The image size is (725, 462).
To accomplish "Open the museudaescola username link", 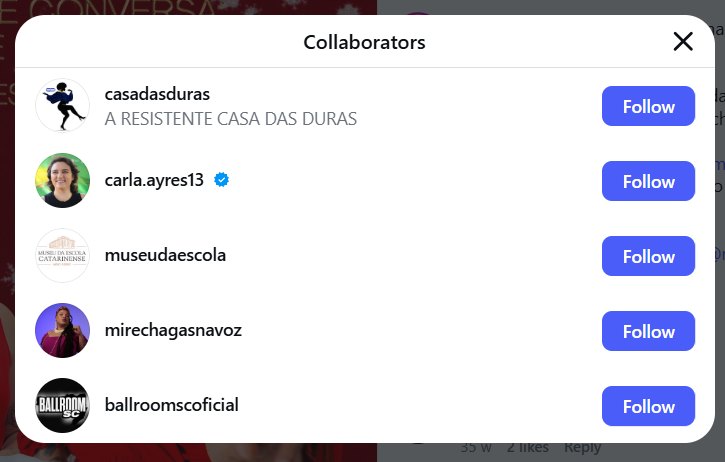I will pos(165,255).
